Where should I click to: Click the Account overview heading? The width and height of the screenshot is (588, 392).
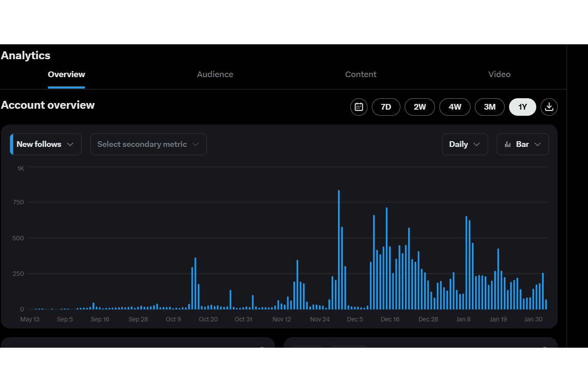pos(48,105)
